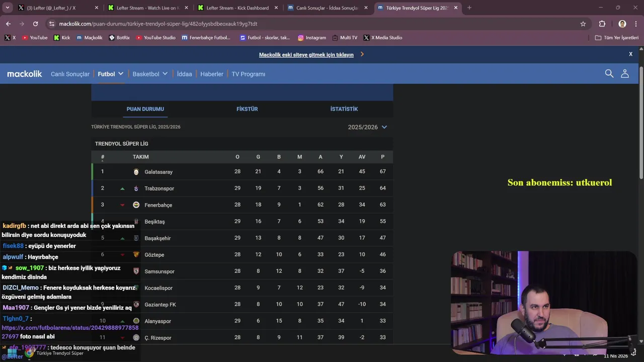Click the Göztepe team crest
This screenshot has height=362, width=644.
click(136, 255)
